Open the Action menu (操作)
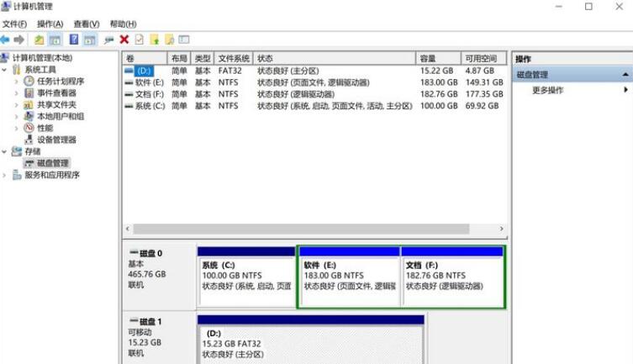Image resolution: width=633 pixels, height=364 pixels. click(x=50, y=24)
